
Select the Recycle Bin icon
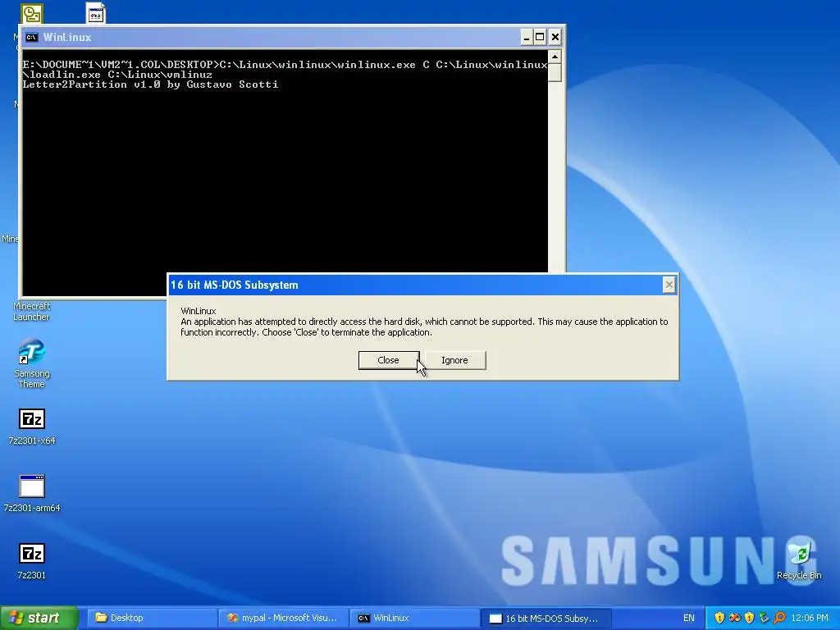(x=799, y=559)
